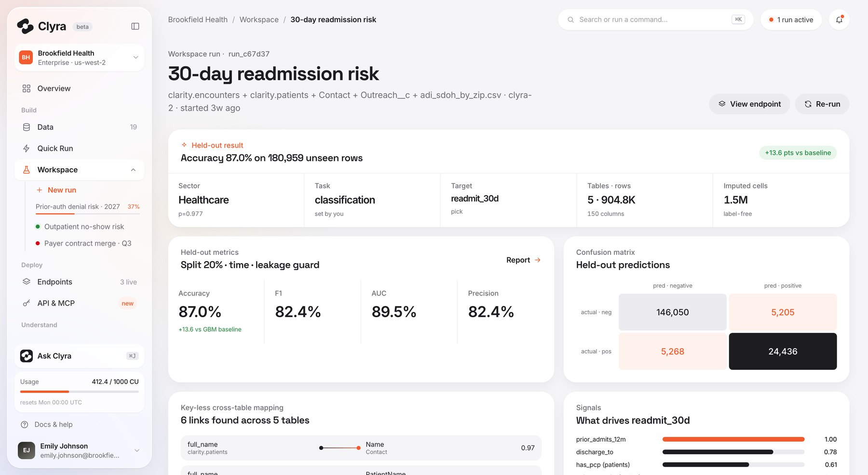Open the notifications bell

[x=839, y=20]
